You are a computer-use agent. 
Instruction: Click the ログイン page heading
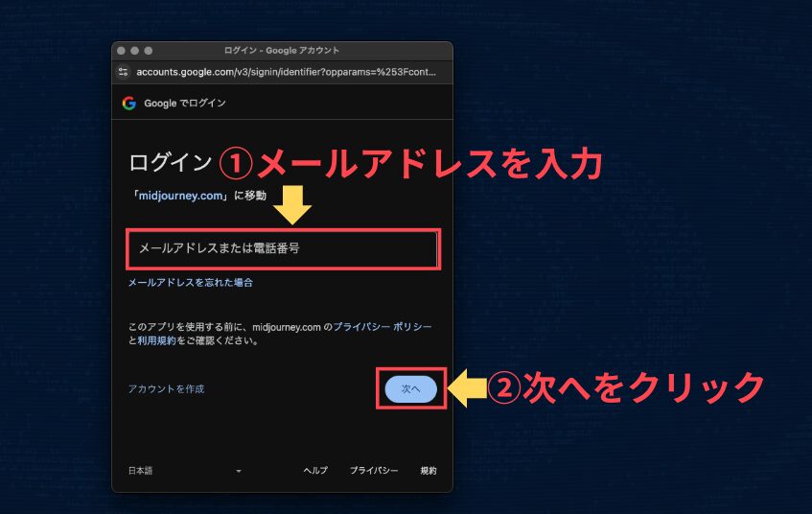click(x=169, y=162)
